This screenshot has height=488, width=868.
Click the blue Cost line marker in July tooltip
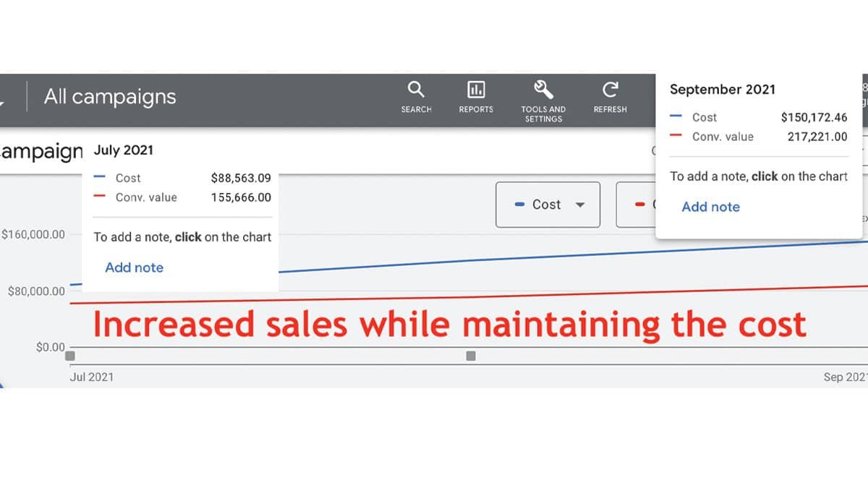pos(100,178)
